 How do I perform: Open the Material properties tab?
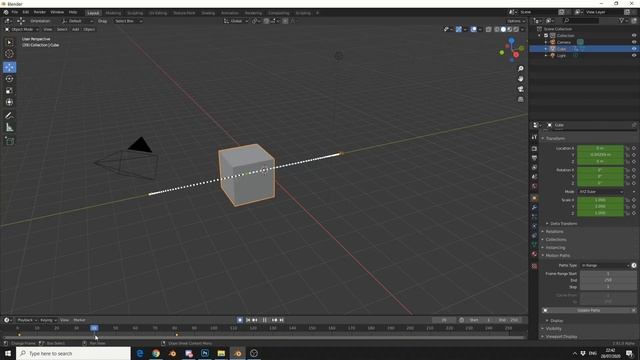534,254
